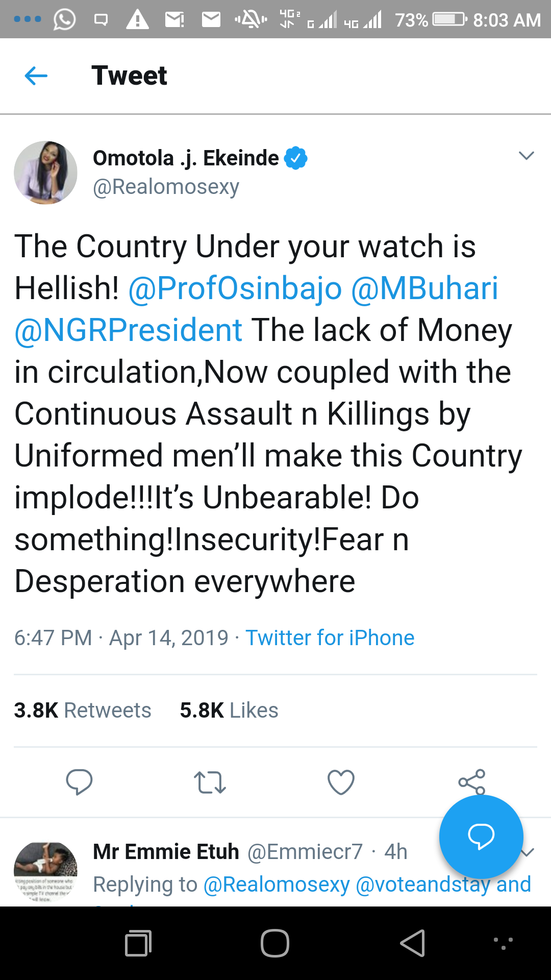551x980 pixels.
Task: Open the @NGRPresident mention
Action: coord(128,330)
